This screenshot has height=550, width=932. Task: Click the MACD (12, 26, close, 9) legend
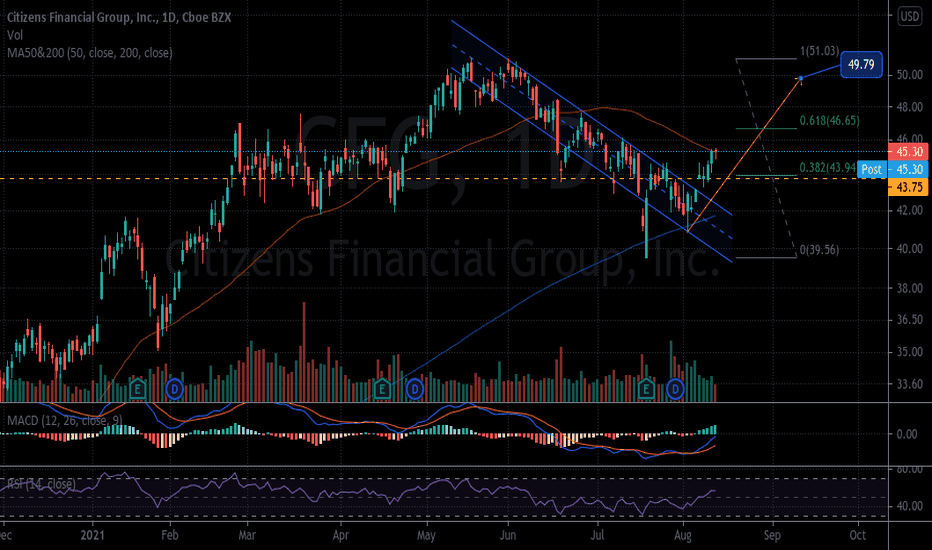[x=65, y=420]
